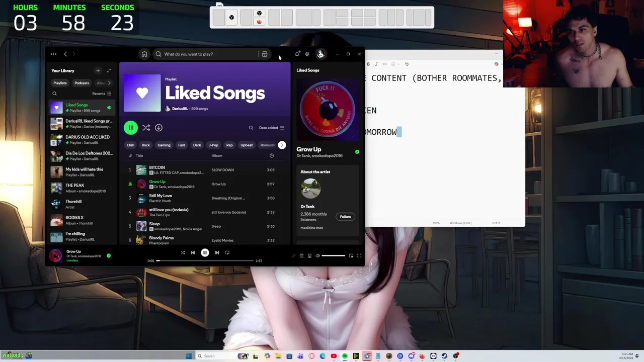Open File Explorer from the taskbar
This screenshot has width=644, height=362.
pyautogui.click(x=278, y=356)
